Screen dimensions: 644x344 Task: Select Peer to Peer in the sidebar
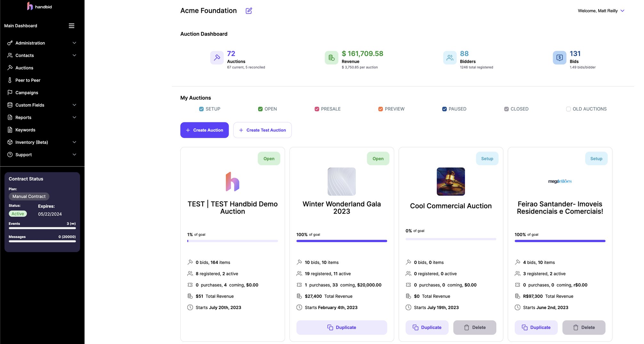(x=28, y=80)
